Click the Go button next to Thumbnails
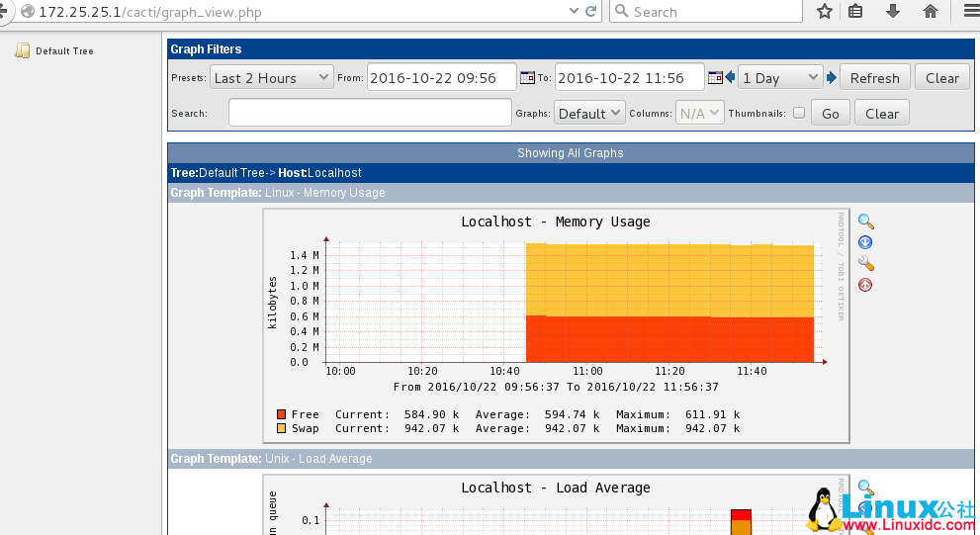Viewport: 980px width, 535px height. (x=831, y=113)
